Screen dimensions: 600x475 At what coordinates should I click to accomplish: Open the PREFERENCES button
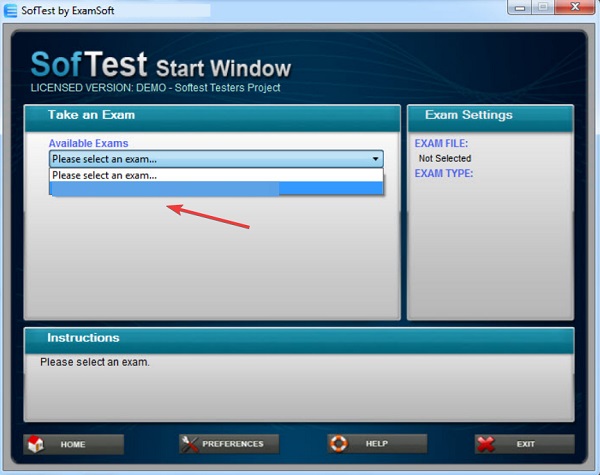(229, 444)
